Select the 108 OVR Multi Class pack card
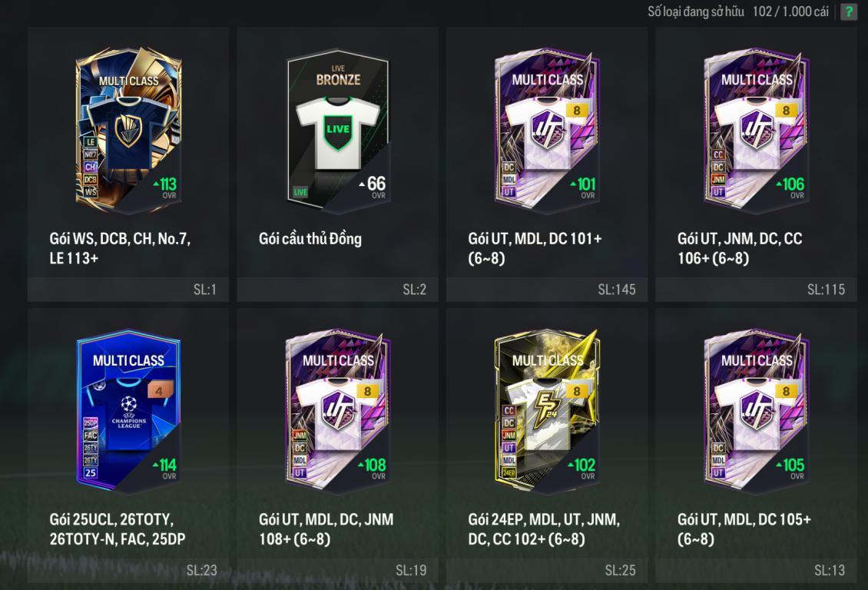Image resolution: width=868 pixels, height=590 pixels. (x=338, y=411)
